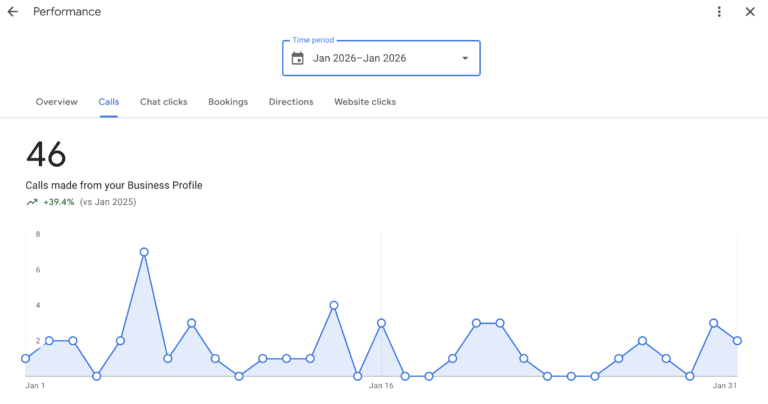Click the trending-up arrow icon beside +39.4%
Viewport: 768px width, 404px height.
click(x=32, y=202)
